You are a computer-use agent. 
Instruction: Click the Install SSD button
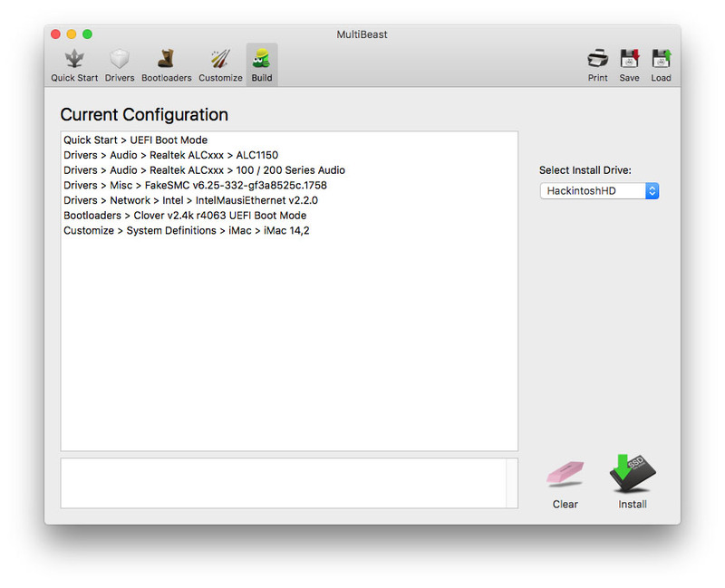[633, 482]
